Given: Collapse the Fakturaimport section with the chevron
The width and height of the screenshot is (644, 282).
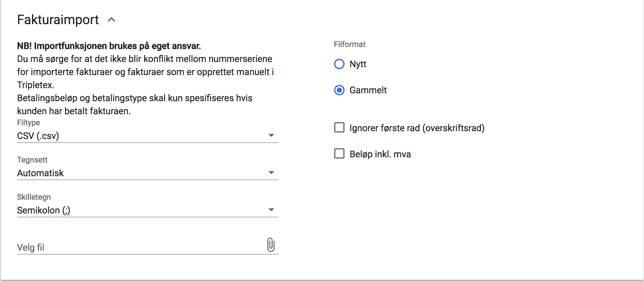Looking at the screenshot, I should point(111,20).
